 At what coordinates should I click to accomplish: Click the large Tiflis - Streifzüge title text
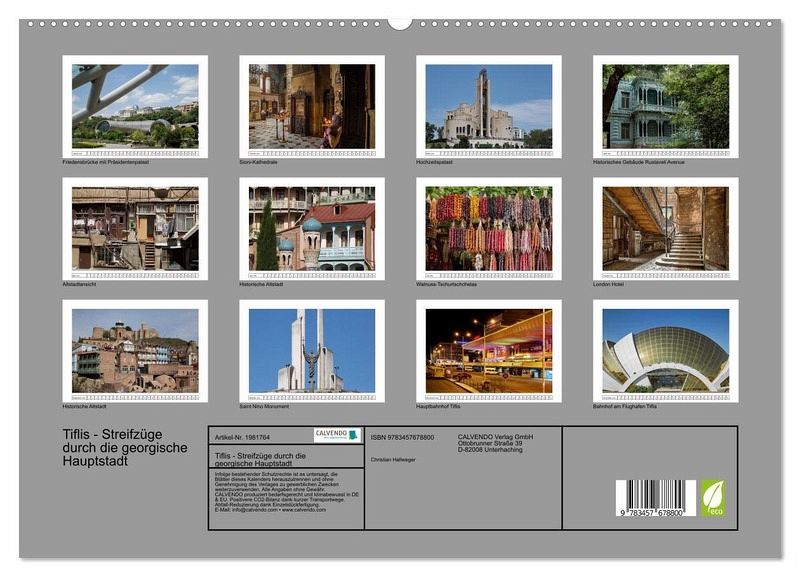pyautogui.click(x=125, y=447)
